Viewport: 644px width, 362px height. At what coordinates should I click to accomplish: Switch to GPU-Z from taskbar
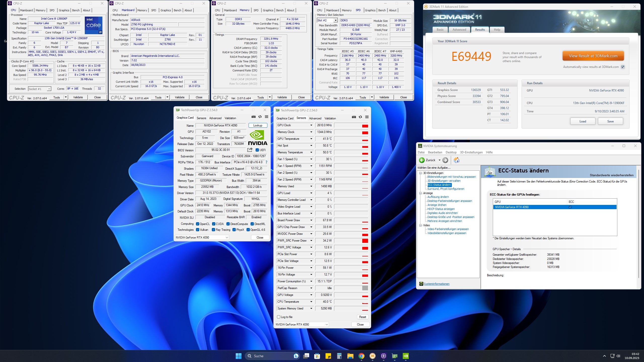pyautogui.click(x=395, y=356)
